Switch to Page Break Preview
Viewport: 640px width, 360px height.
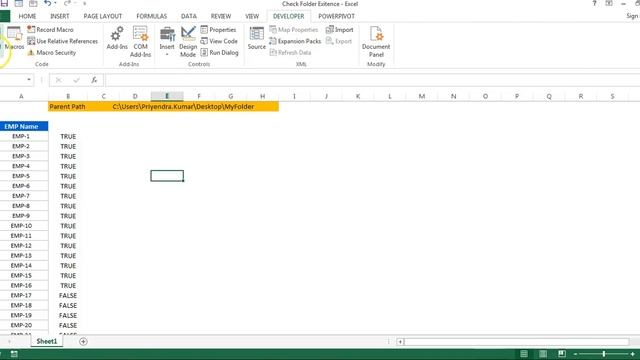(562, 354)
